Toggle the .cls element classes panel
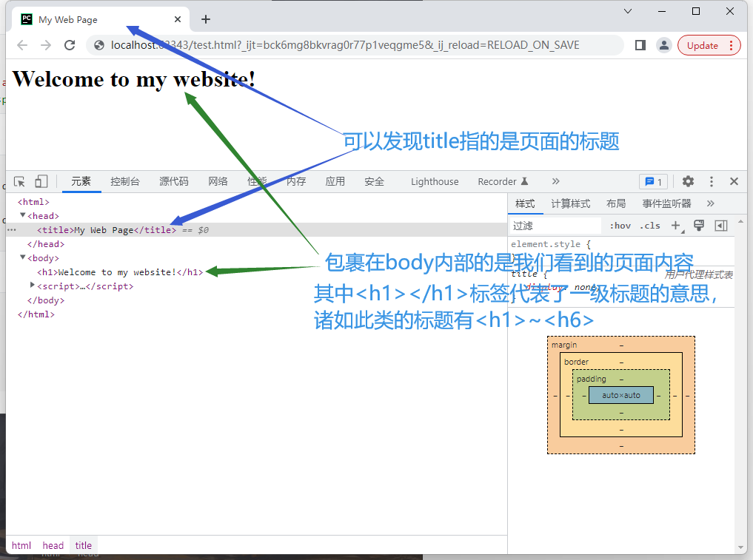 pos(650,226)
